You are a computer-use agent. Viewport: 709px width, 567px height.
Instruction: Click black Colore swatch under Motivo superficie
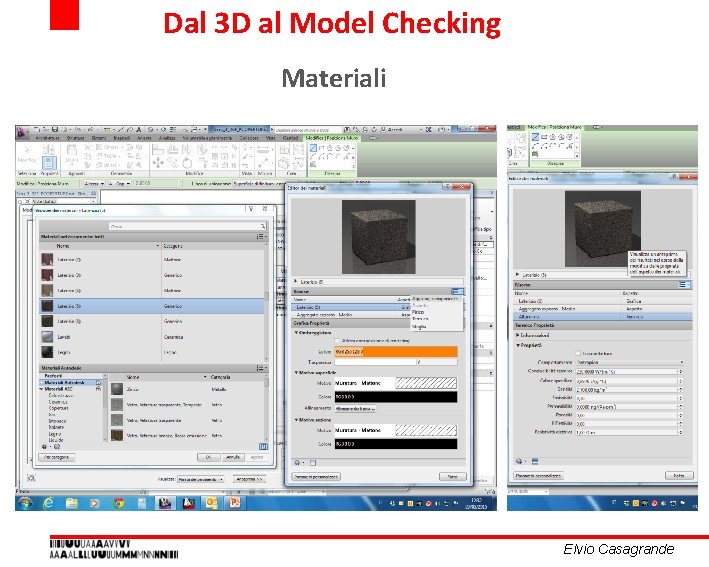click(x=396, y=397)
